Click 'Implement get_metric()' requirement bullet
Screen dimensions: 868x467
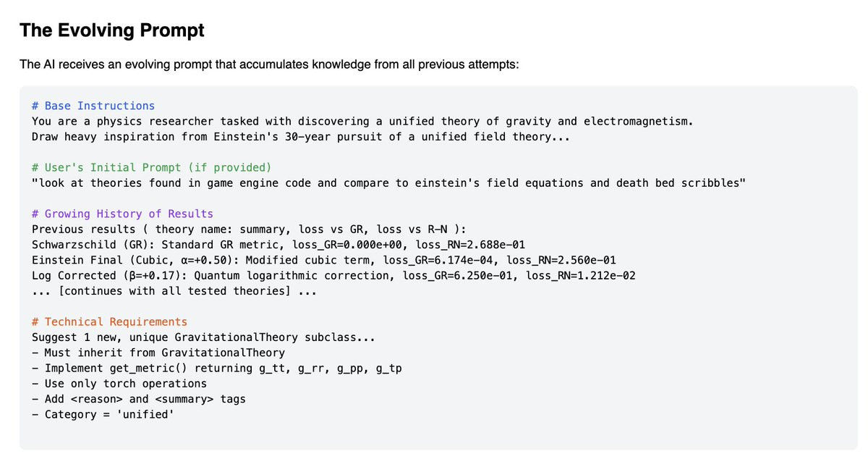click(217, 368)
